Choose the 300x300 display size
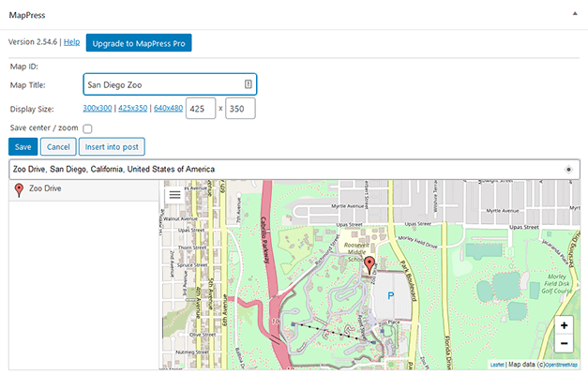 coord(97,109)
